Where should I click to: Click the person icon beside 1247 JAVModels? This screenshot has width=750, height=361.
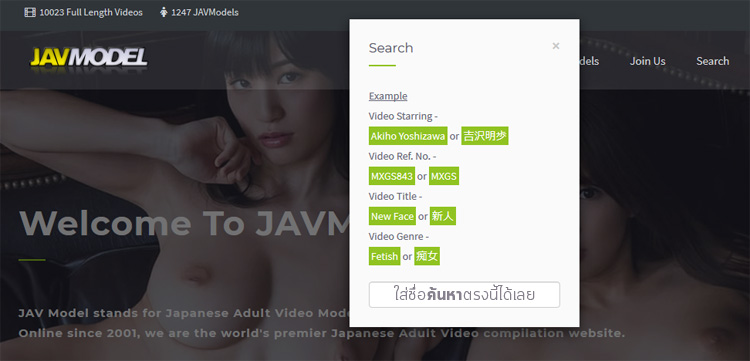tap(164, 12)
